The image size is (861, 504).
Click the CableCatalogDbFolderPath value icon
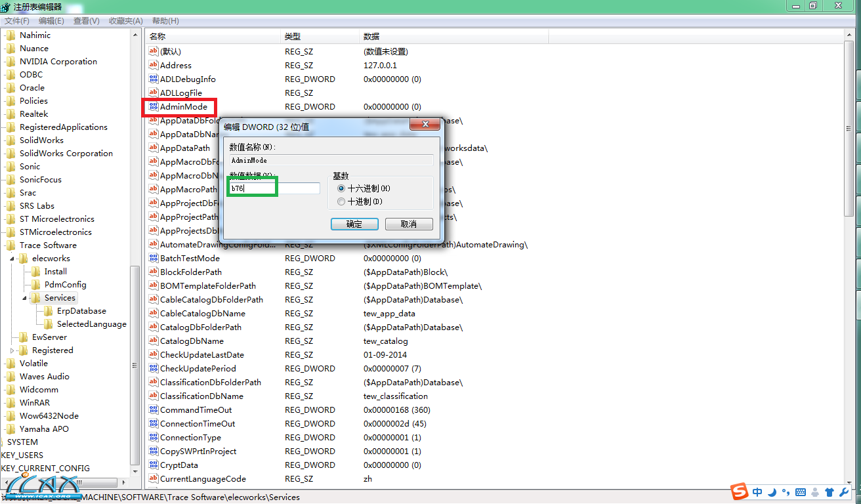154,299
